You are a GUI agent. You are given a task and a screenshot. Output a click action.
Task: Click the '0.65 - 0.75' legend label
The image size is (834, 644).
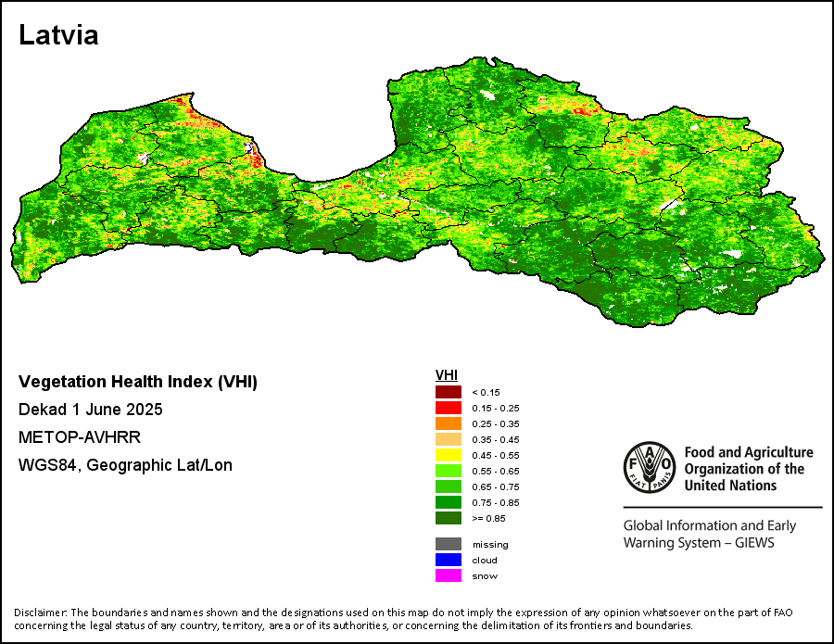point(496,486)
